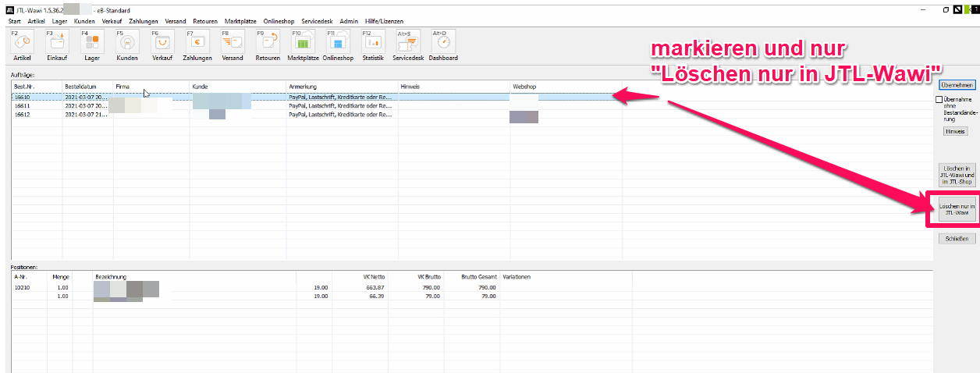Click the Webshop column header
Image resolution: width=980 pixels, height=373 pixels.
pos(566,86)
